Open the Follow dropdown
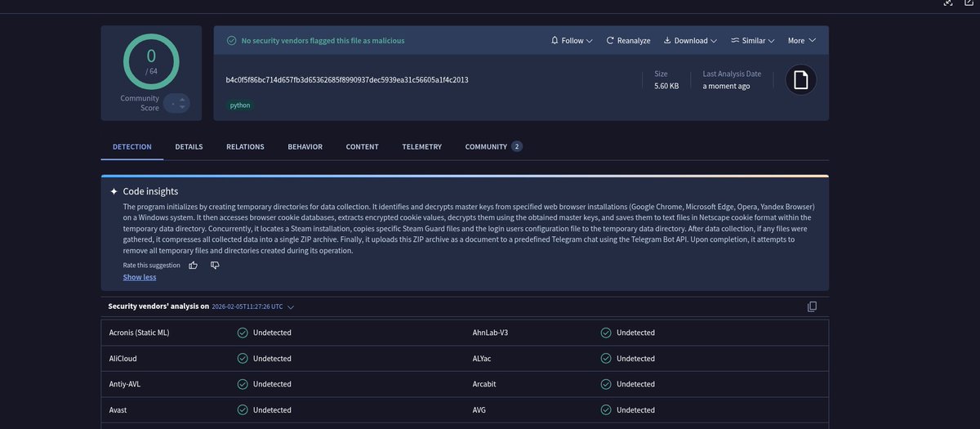Viewport: 980px width, 429px height. tap(572, 40)
